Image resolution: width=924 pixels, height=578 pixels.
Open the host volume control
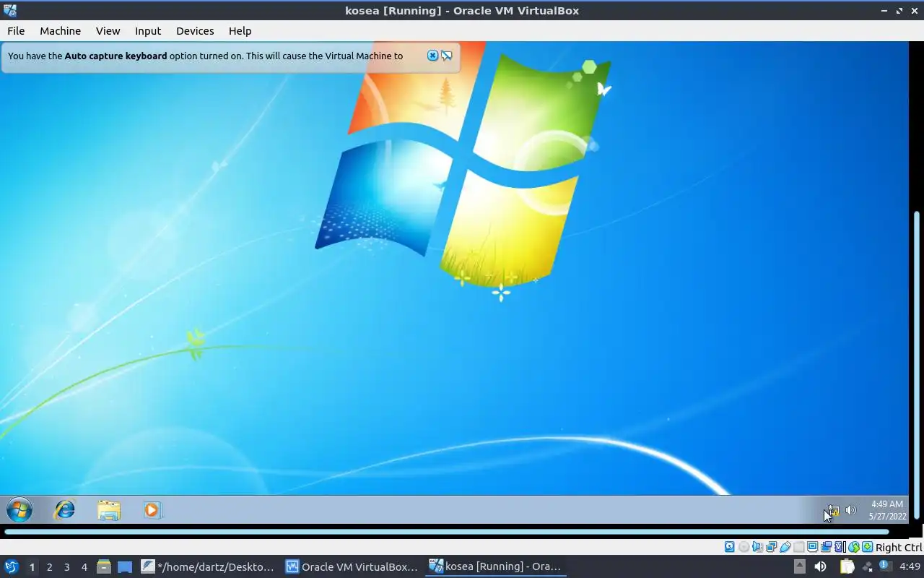click(820, 566)
